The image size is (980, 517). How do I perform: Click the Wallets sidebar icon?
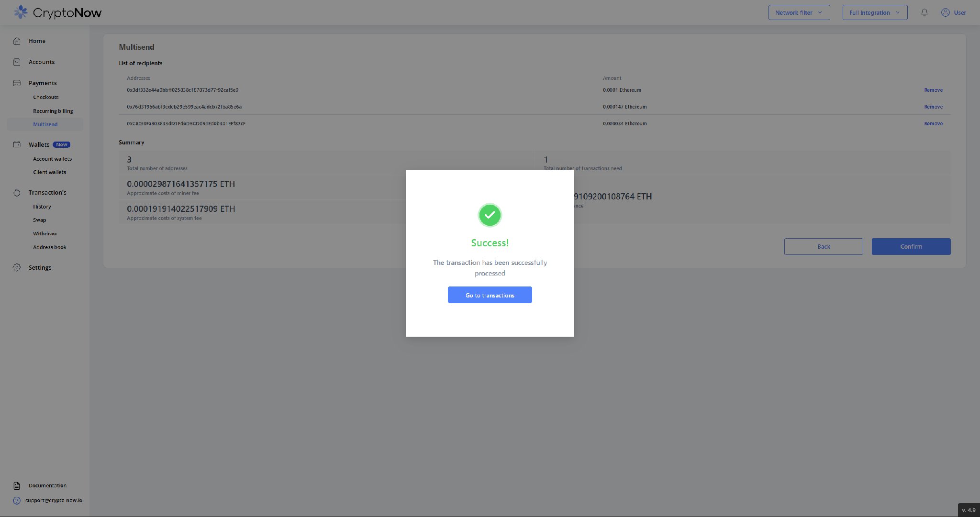(x=17, y=144)
